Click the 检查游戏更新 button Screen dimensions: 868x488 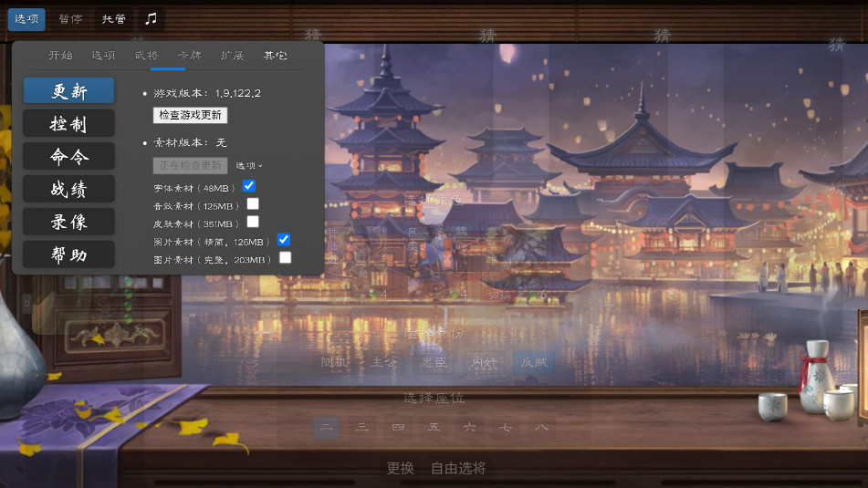point(190,116)
